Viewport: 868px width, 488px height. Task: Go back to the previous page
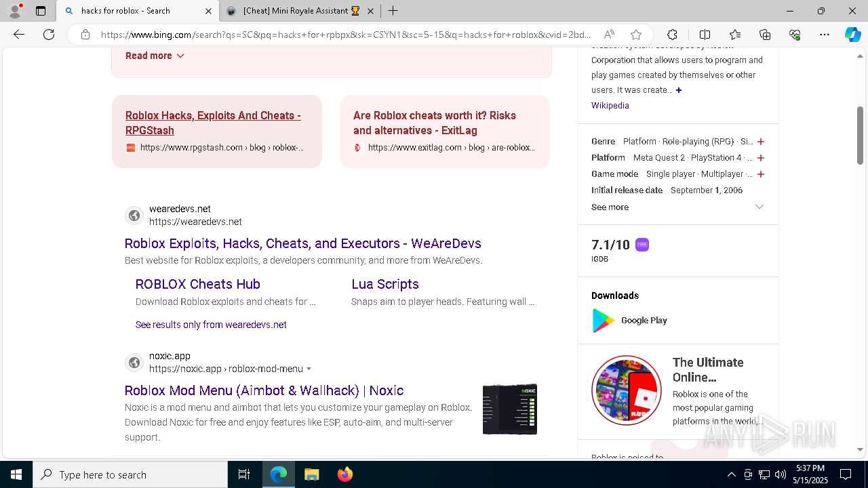click(19, 35)
